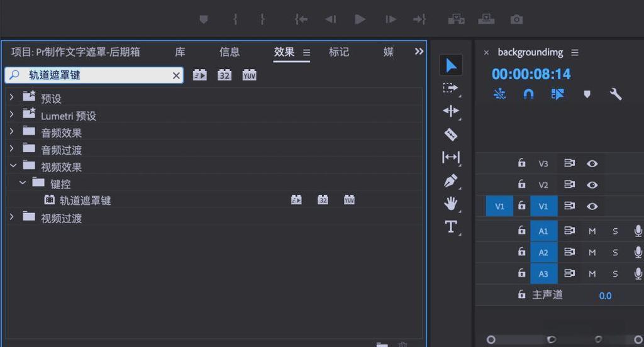Collapse the 视频效果 folder

click(x=13, y=165)
